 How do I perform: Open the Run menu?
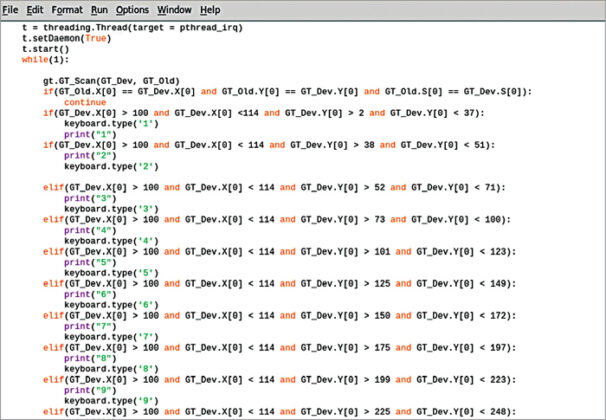[x=101, y=9]
